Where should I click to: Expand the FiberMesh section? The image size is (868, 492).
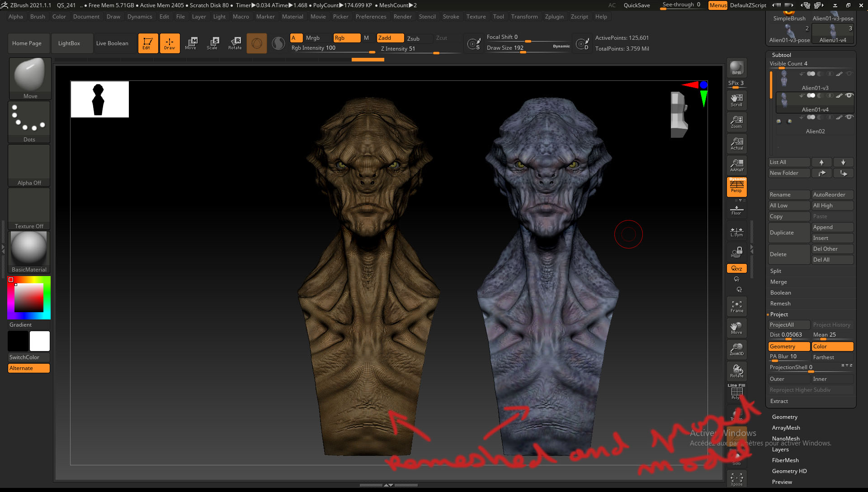click(x=785, y=460)
